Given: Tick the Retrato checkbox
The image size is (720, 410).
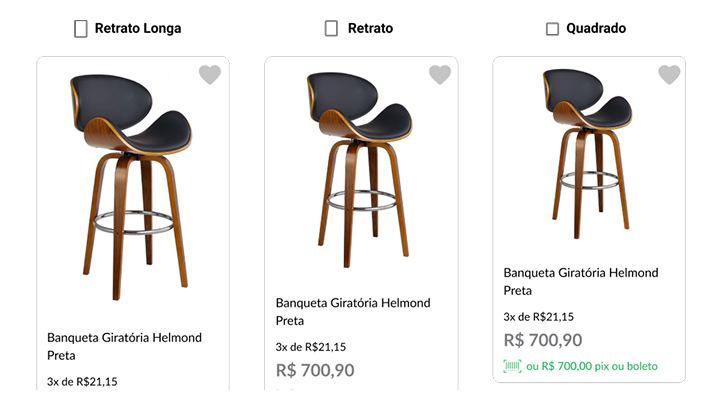Looking at the screenshot, I should point(331,29).
